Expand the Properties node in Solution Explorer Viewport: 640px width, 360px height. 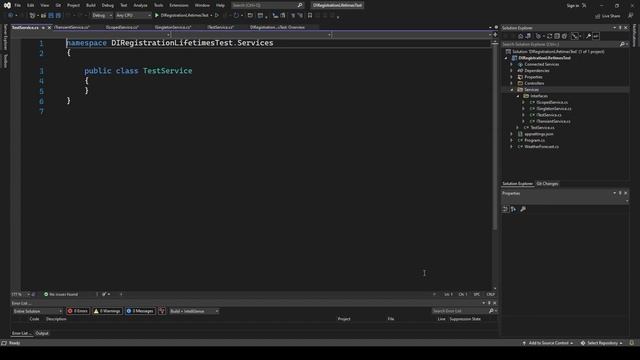pos(511,77)
